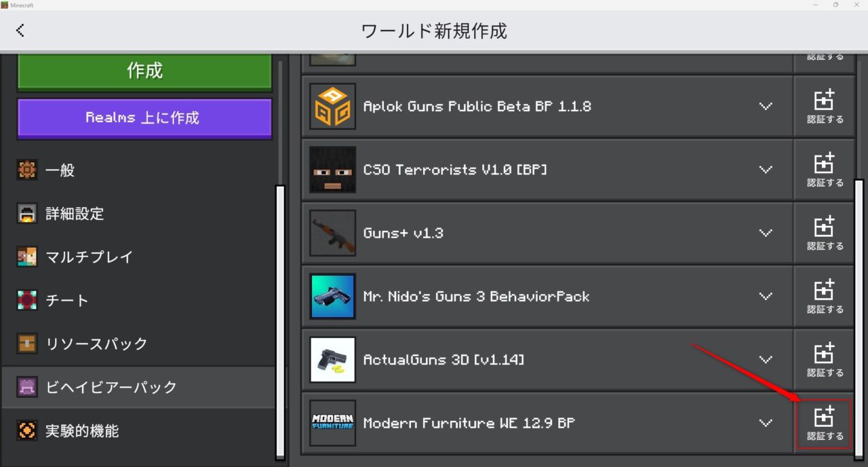
Task: Click the Realms 上に作成 purple button
Action: pos(144,117)
